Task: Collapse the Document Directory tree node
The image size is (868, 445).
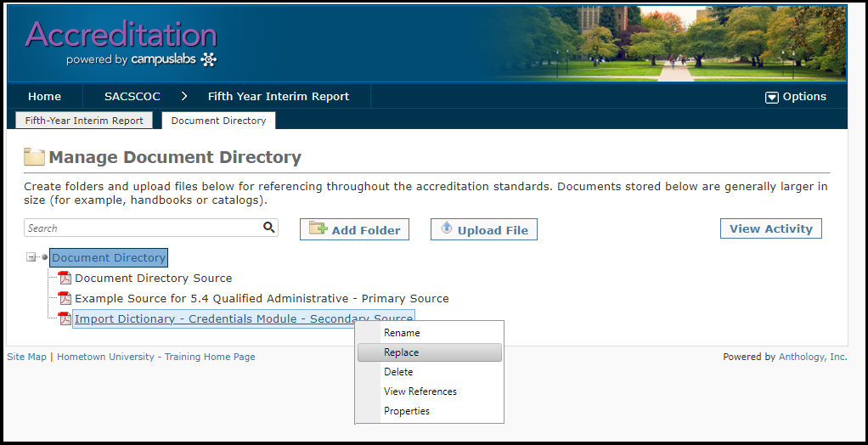Action: 31,257
